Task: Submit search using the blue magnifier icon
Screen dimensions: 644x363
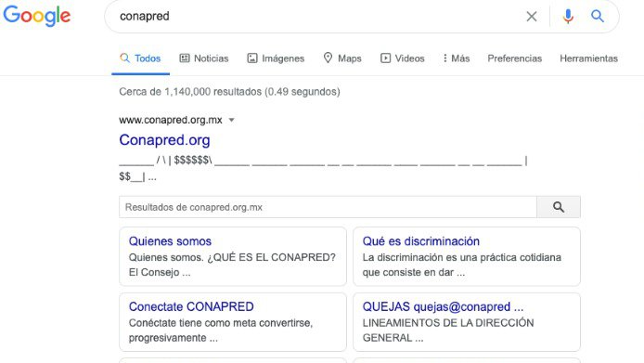Action: [598, 16]
